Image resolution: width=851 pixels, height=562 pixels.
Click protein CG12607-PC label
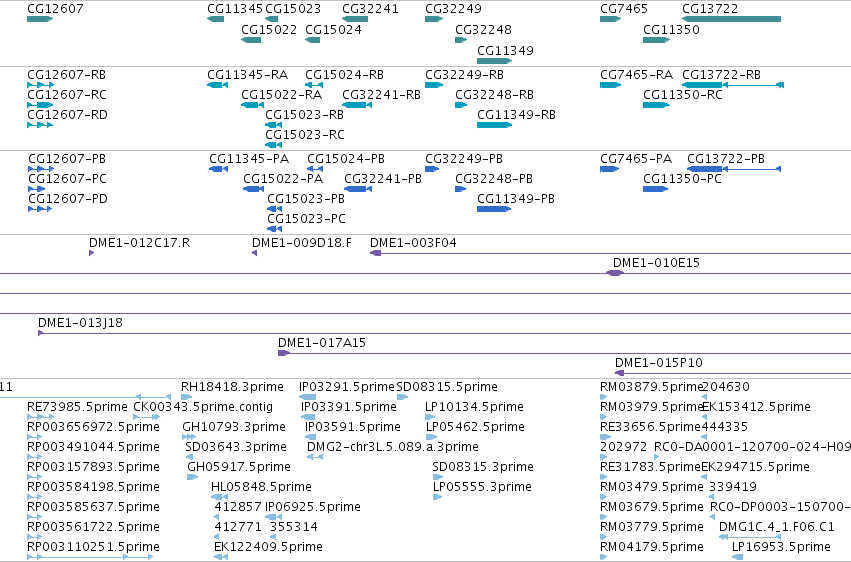click(67, 178)
